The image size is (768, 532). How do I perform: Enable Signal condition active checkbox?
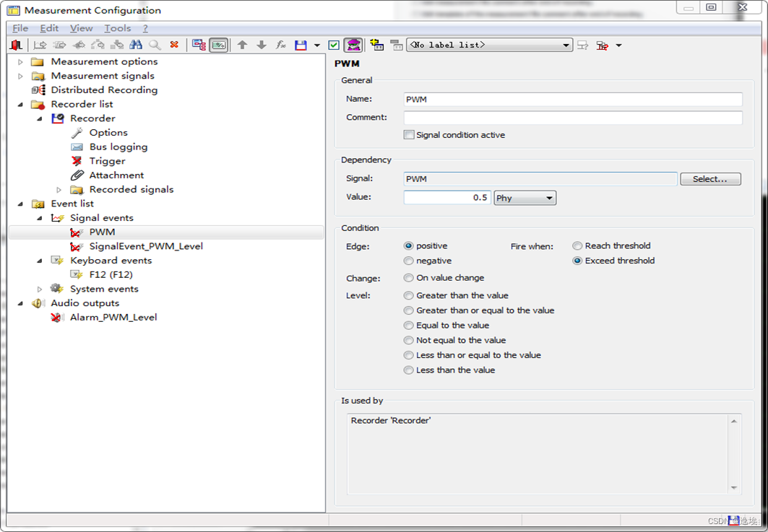pos(408,134)
